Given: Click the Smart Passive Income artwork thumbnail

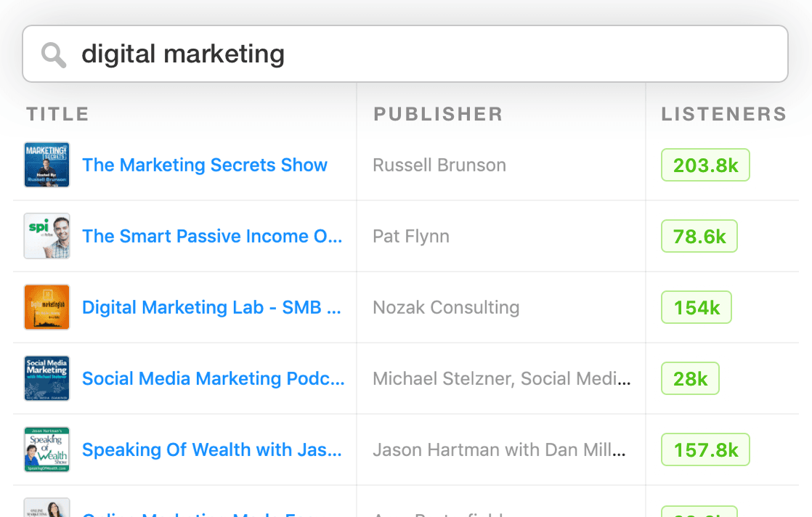Looking at the screenshot, I should 46,236.
